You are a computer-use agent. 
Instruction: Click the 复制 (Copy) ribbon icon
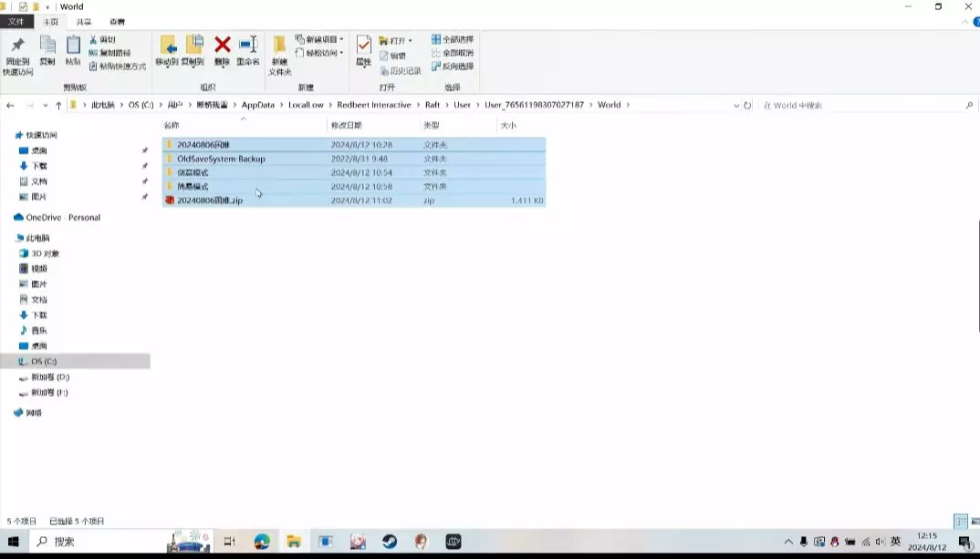pyautogui.click(x=47, y=50)
